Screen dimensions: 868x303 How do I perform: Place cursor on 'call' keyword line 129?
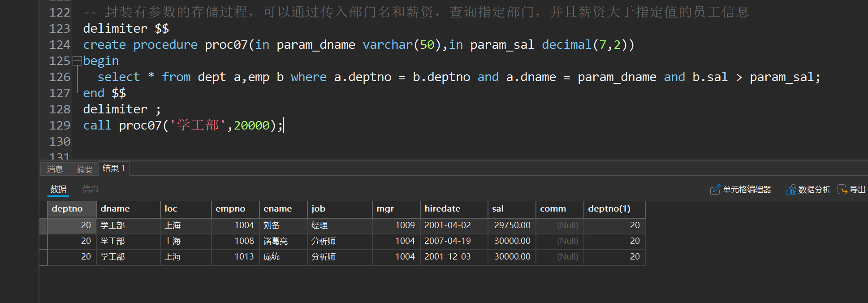(97, 126)
